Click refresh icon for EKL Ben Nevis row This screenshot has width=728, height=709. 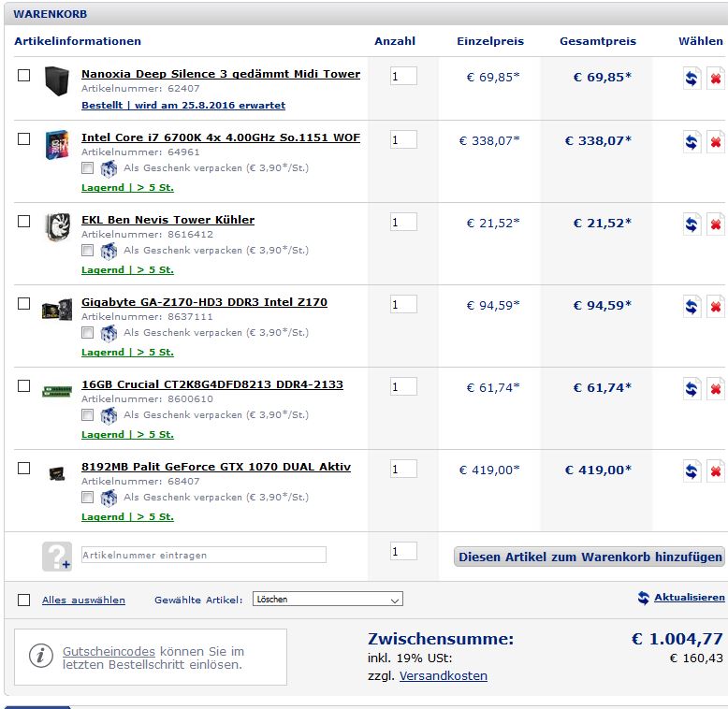pos(692,224)
